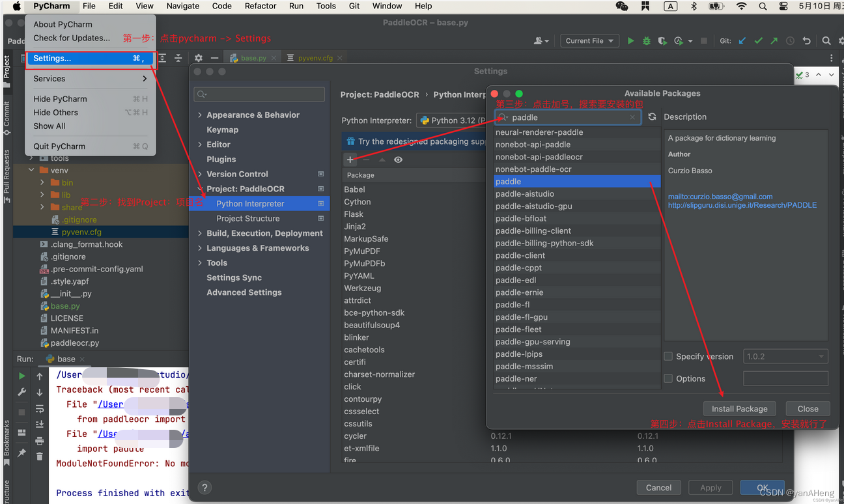Open the Refactor menu in the menu bar
Screen dimensions: 844x504
click(260, 6)
